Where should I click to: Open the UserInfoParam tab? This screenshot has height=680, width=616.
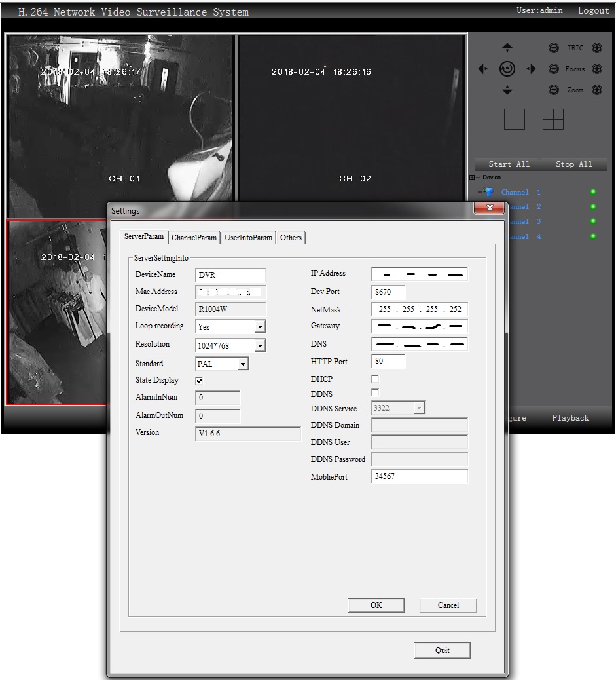pyautogui.click(x=248, y=238)
